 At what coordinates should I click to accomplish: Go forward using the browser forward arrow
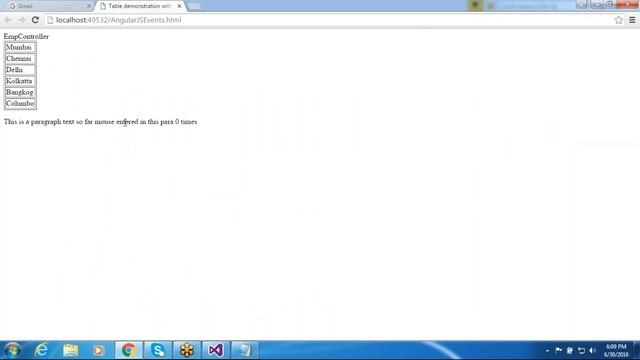coord(22,20)
